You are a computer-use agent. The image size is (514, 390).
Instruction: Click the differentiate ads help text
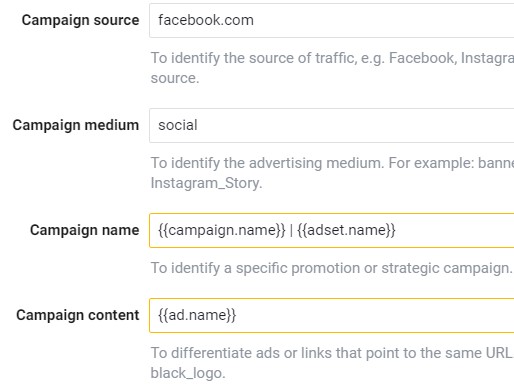tap(331, 363)
